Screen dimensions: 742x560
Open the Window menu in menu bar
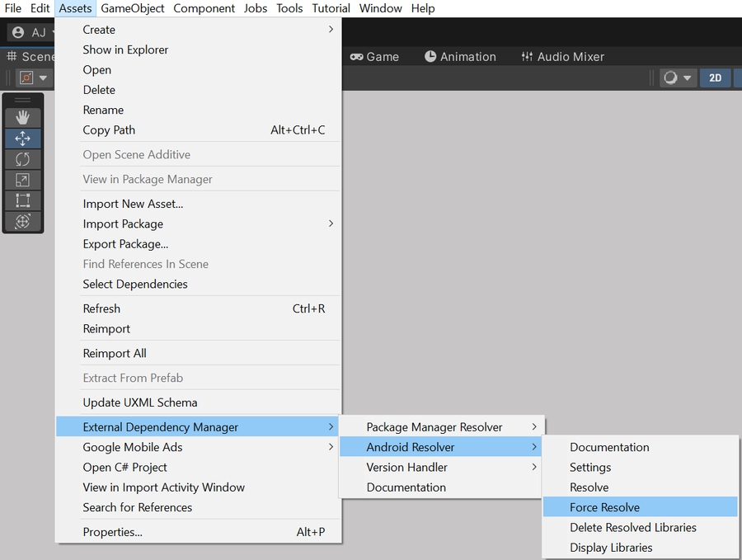click(380, 8)
